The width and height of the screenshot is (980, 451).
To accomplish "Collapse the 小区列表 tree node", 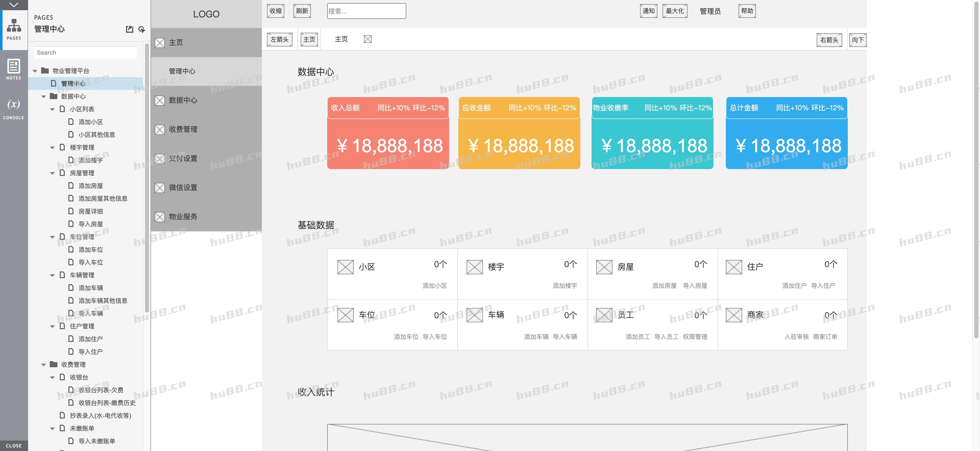I will click(53, 110).
